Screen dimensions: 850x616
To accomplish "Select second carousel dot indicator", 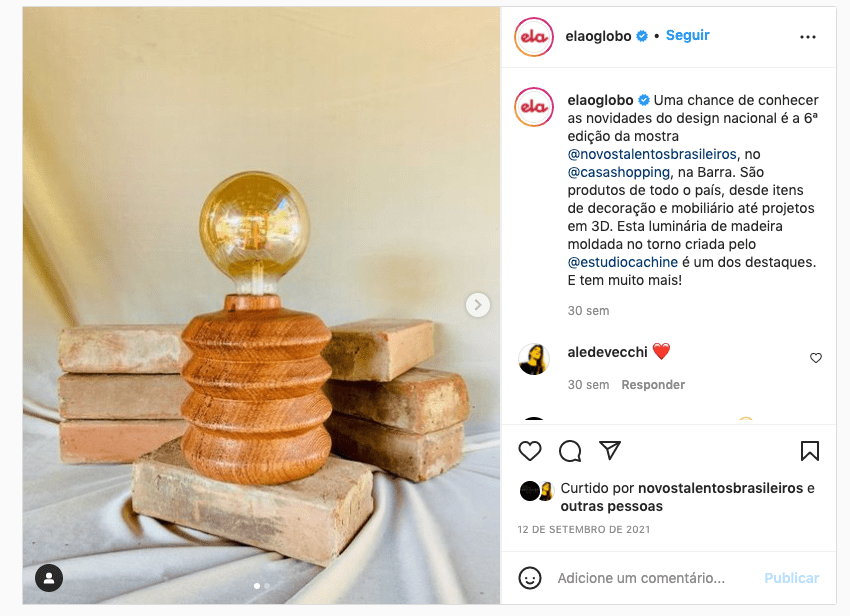I will (x=267, y=586).
